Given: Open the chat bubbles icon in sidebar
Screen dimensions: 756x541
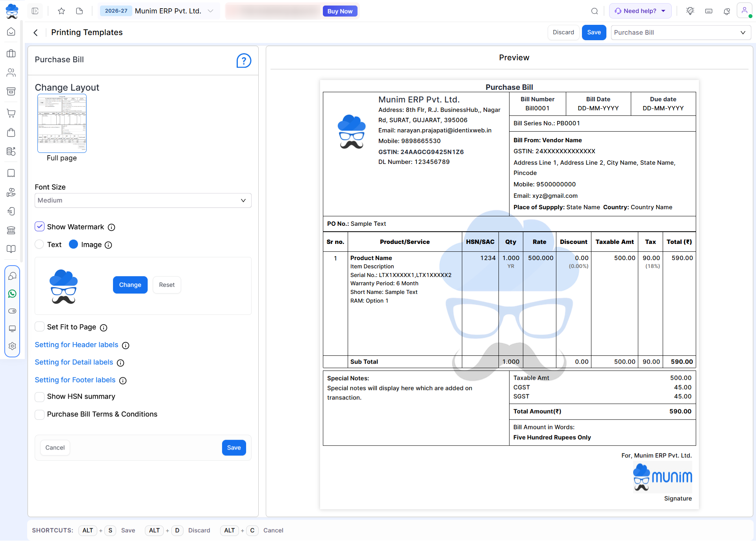Looking at the screenshot, I should pyautogui.click(x=12, y=276).
